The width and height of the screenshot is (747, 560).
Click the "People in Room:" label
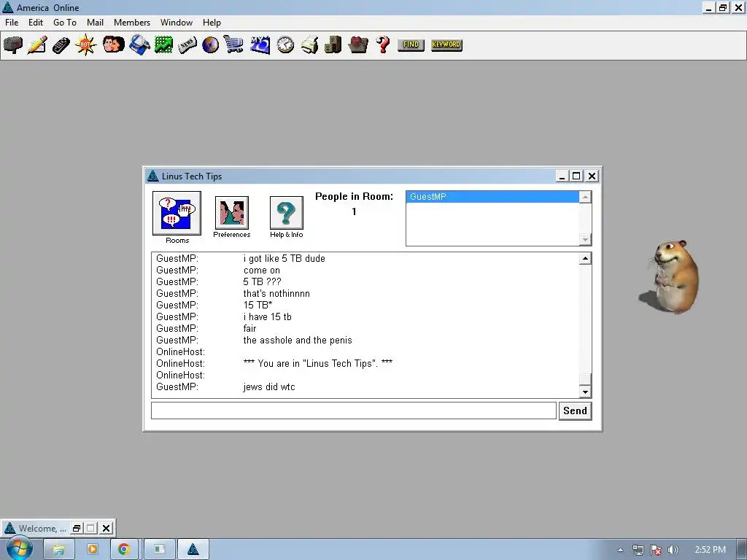tap(354, 196)
